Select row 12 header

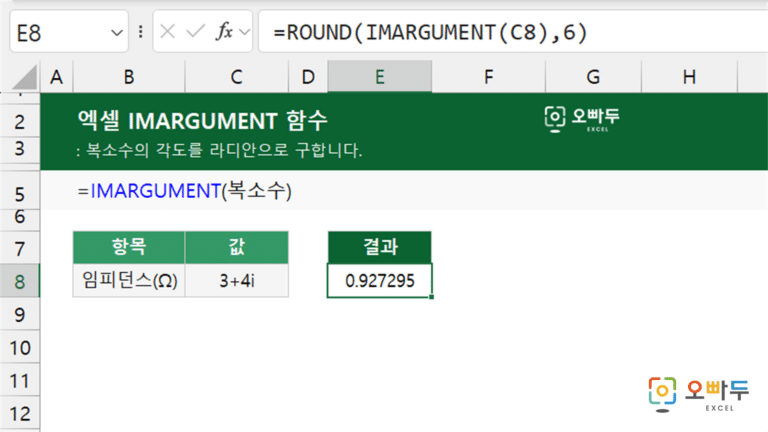pyautogui.click(x=20, y=414)
